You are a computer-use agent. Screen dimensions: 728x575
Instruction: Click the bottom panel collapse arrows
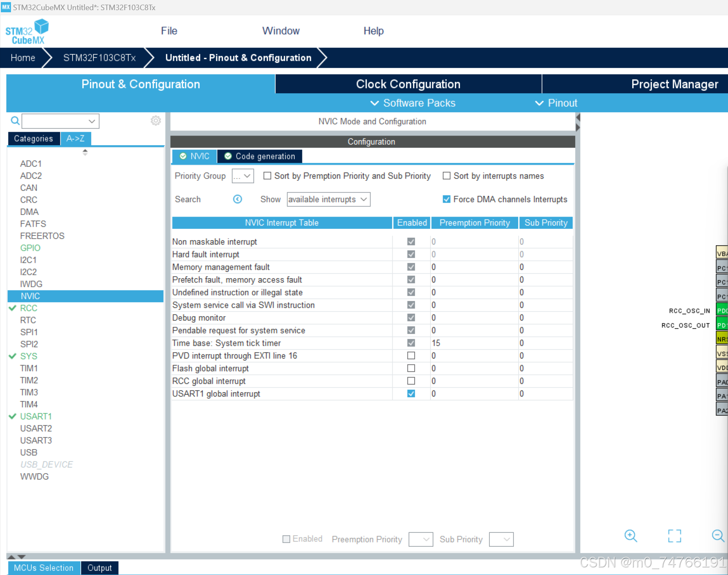pyautogui.click(x=17, y=557)
